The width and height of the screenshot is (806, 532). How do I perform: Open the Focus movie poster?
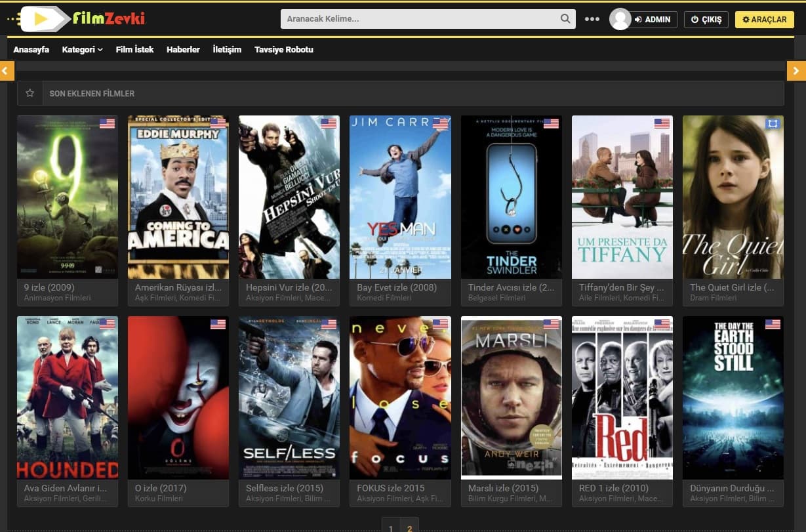(x=400, y=398)
